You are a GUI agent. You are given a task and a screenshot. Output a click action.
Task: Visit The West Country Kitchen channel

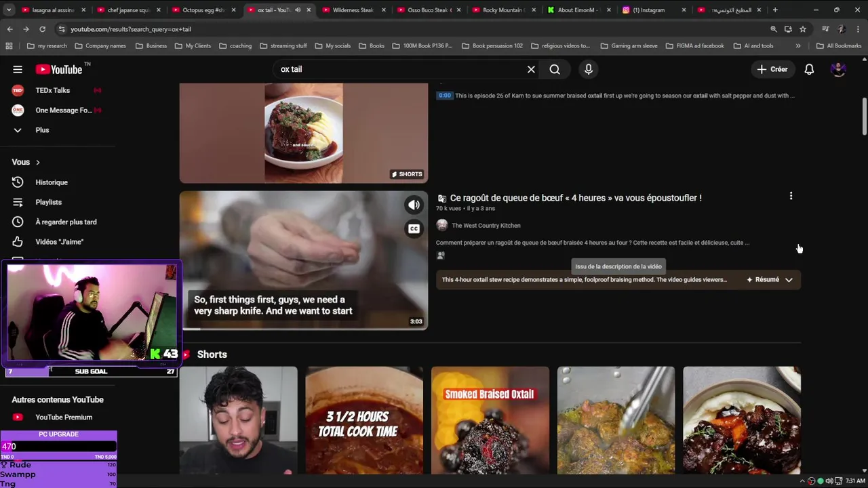click(486, 226)
